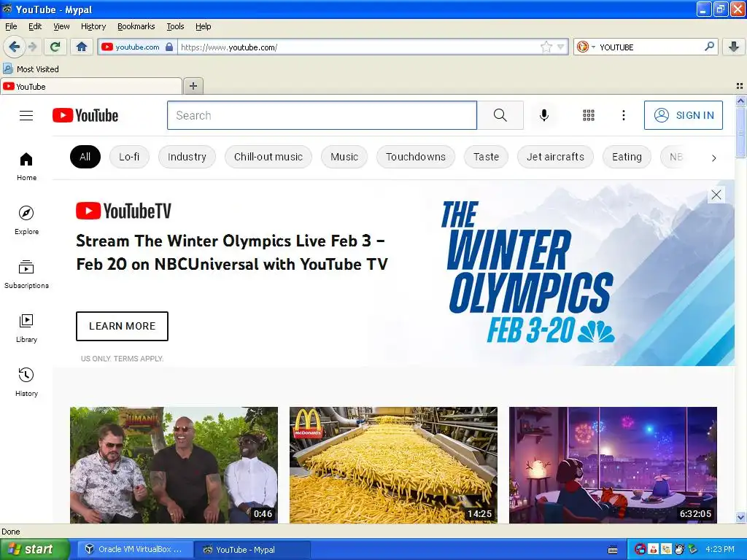This screenshot has width=747, height=560.
Task: Select Home in the YouTube sidebar
Action: tap(26, 167)
